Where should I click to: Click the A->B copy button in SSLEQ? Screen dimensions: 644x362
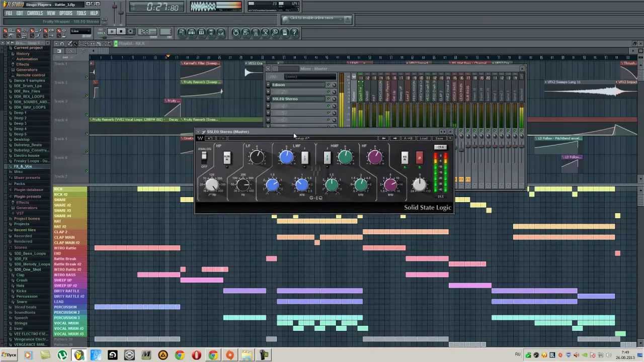pos(408,138)
